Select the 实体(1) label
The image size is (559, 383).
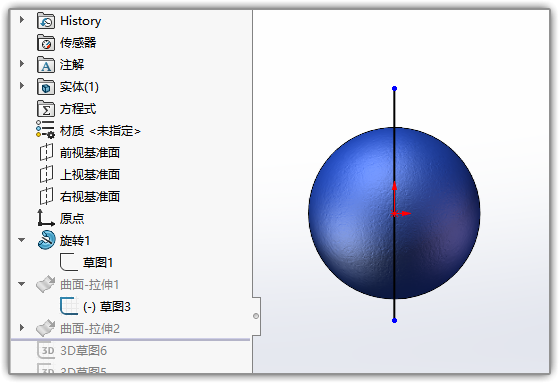(x=79, y=87)
